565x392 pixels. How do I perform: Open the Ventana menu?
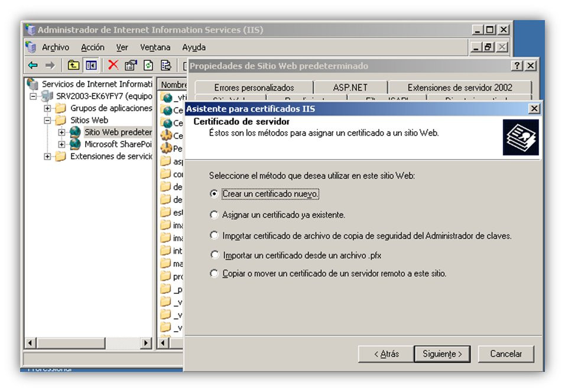(155, 47)
